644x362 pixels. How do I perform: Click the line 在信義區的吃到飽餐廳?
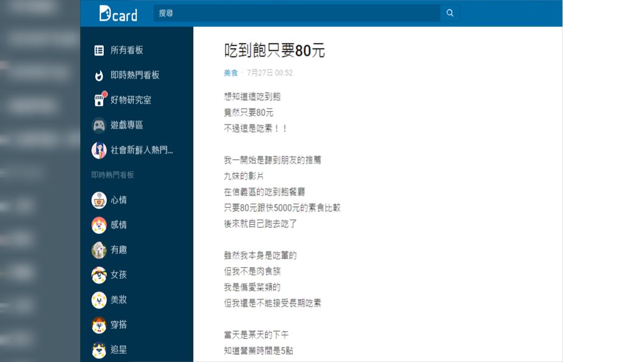(x=264, y=192)
